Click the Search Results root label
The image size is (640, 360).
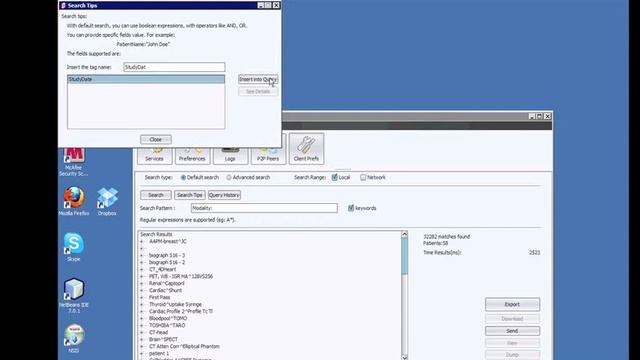click(x=156, y=234)
